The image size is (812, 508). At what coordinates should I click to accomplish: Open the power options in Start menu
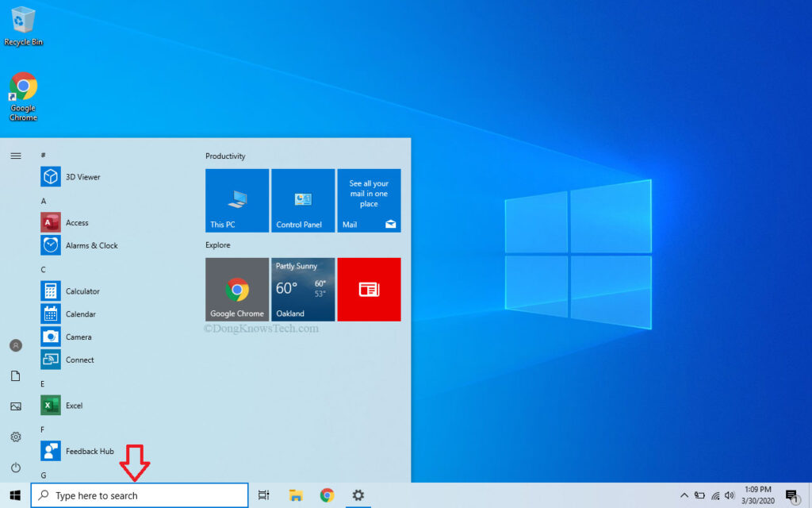point(16,467)
